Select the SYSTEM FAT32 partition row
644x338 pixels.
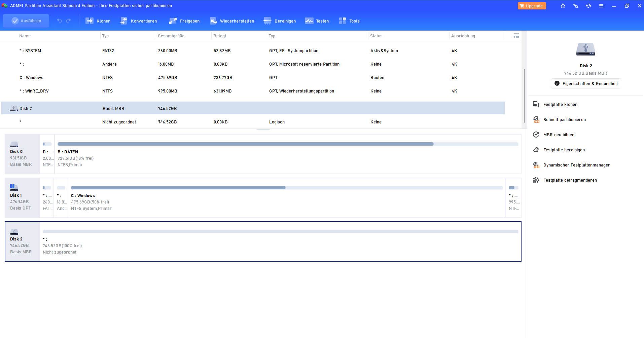click(253, 51)
